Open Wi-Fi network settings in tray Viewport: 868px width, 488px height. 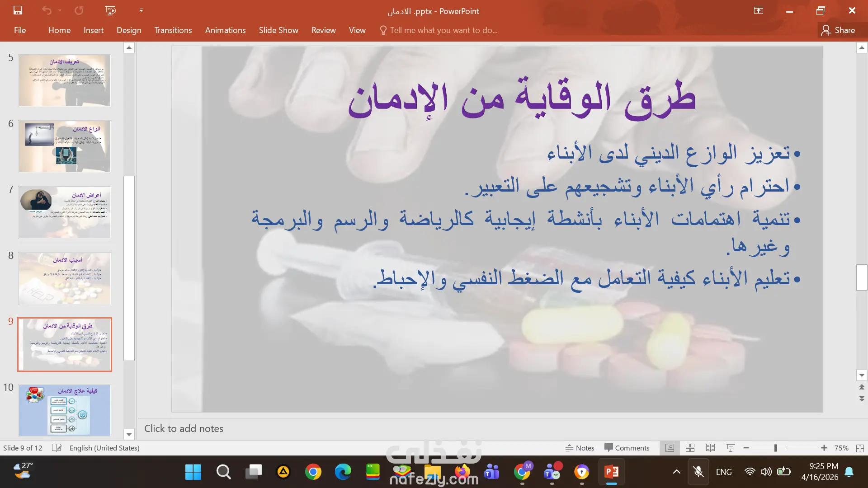[x=750, y=472]
